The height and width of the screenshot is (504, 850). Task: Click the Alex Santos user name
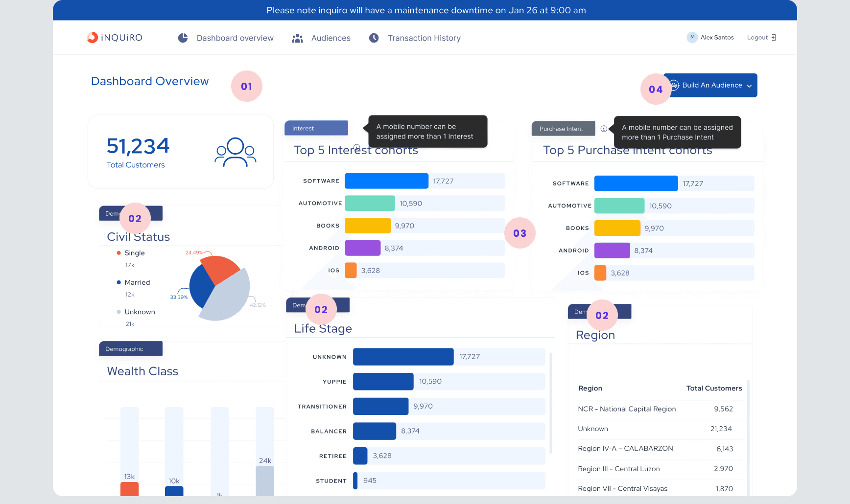pyautogui.click(x=717, y=38)
